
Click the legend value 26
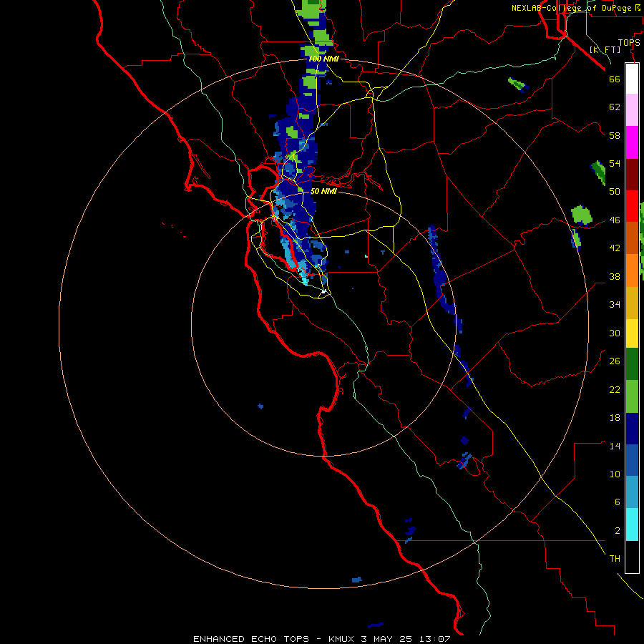click(615, 361)
